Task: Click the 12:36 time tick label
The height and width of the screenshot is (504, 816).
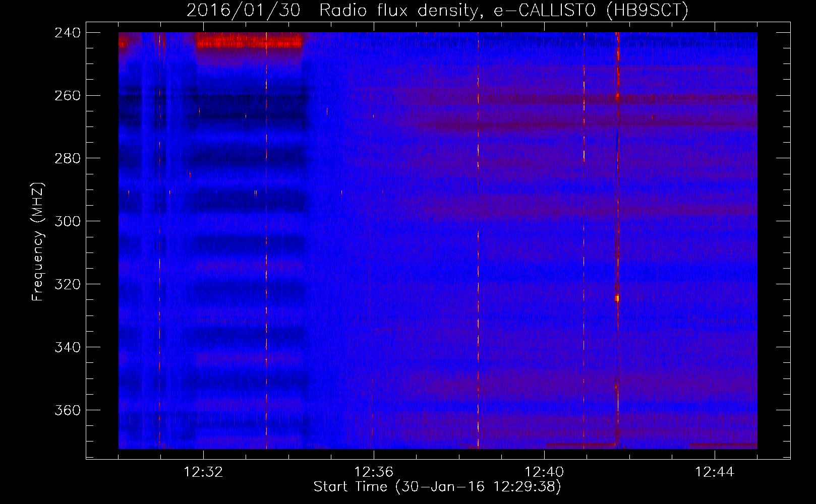Action: (374, 472)
